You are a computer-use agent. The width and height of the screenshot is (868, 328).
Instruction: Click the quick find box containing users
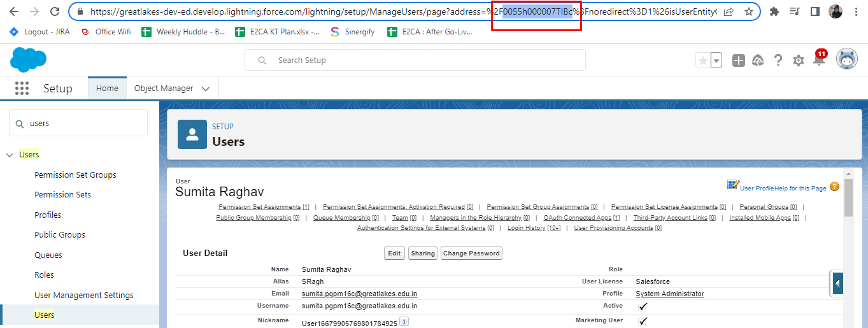click(x=78, y=123)
